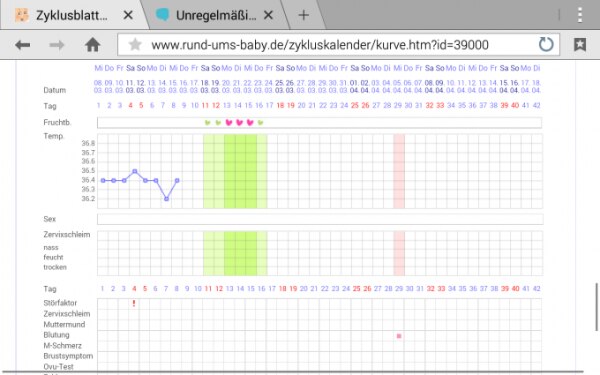Screen dimensions: 600x375
Task: Click the second pink fertility heart
Action: (240, 122)
